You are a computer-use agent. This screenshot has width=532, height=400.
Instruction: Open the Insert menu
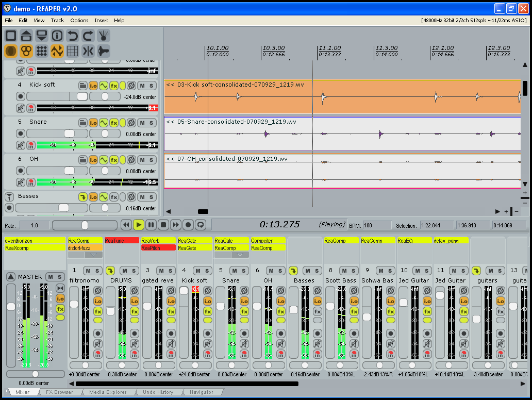point(101,20)
